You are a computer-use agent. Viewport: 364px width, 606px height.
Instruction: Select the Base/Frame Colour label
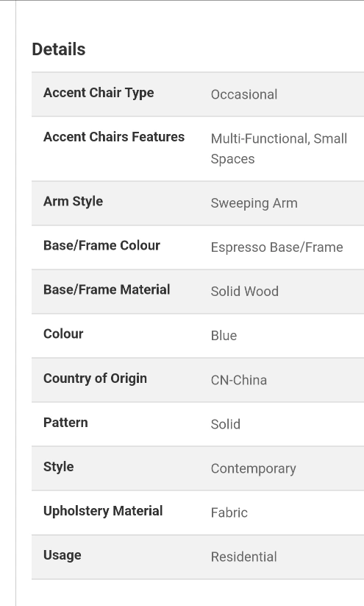101,245
